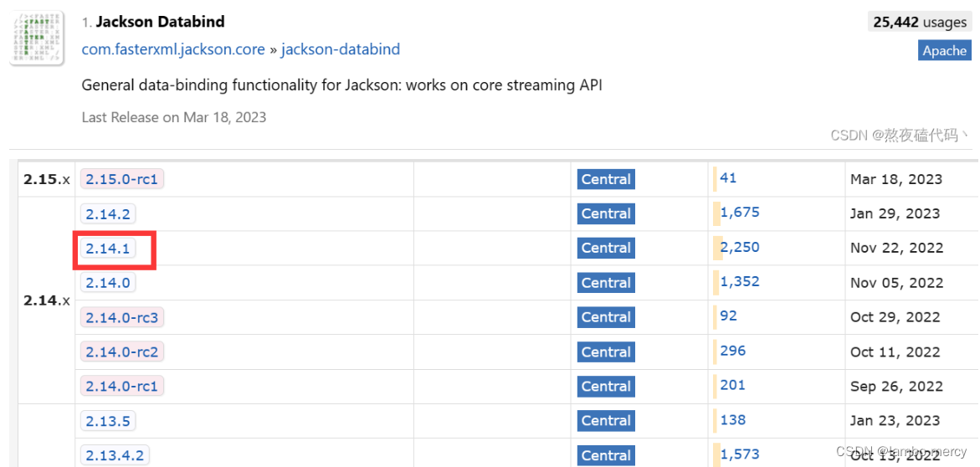Open the 2,250 usages link

pyautogui.click(x=740, y=247)
